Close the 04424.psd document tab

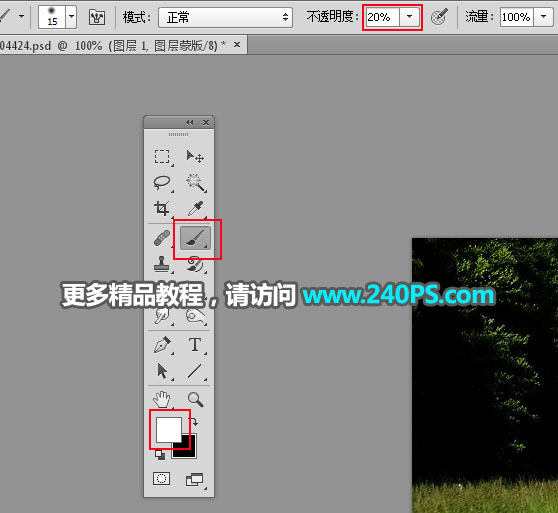[237, 45]
